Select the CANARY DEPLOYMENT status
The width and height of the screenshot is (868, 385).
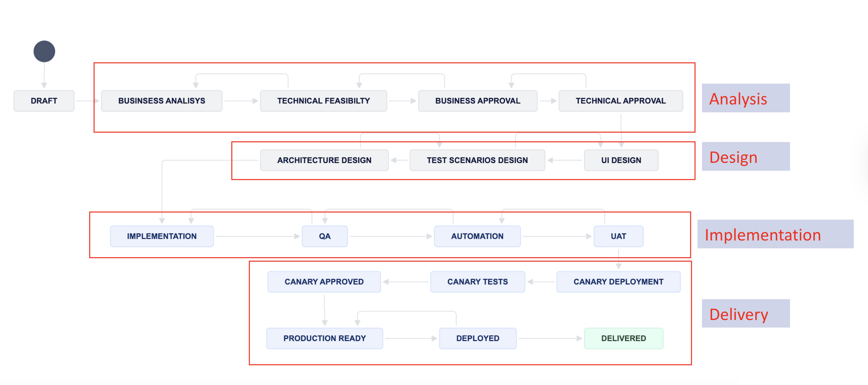pyautogui.click(x=618, y=281)
